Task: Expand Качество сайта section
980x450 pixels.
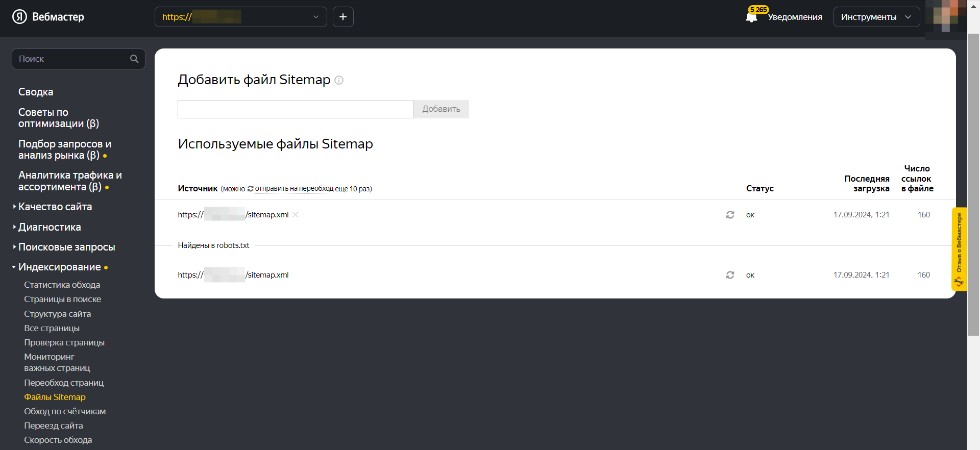Action: (x=55, y=207)
